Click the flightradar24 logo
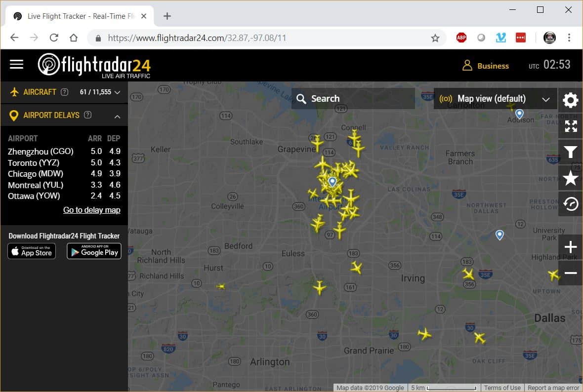This screenshot has height=392, width=583. click(94, 65)
